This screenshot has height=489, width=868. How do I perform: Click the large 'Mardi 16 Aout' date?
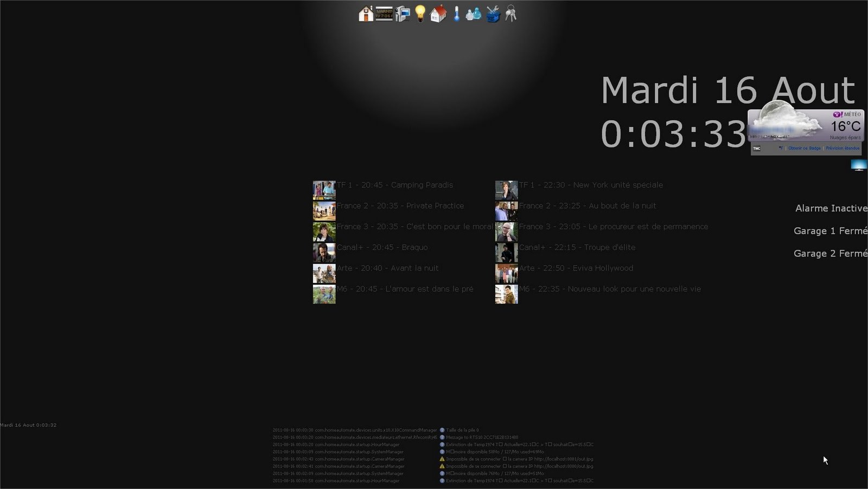point(728,90)
